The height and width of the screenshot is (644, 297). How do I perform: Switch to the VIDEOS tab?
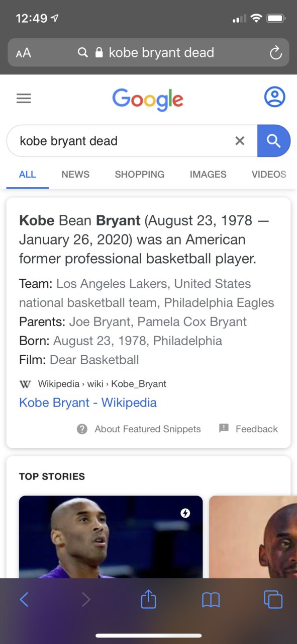click(269, 175)
